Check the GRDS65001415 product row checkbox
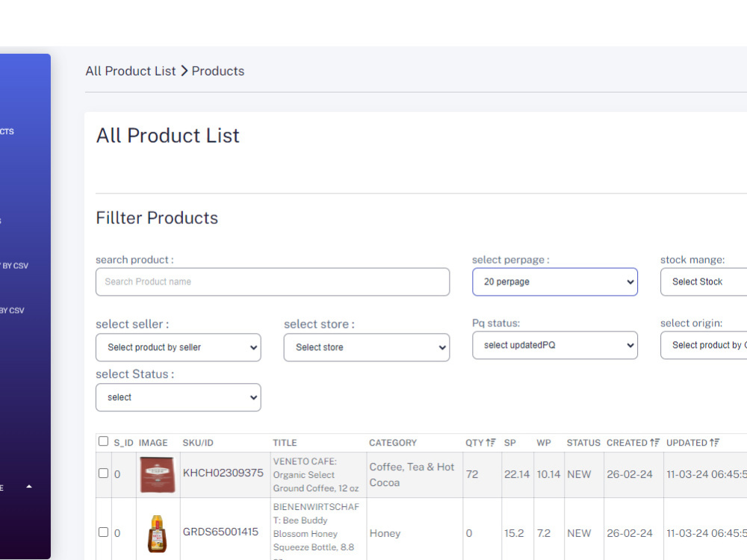 click(x=103, y=532)
